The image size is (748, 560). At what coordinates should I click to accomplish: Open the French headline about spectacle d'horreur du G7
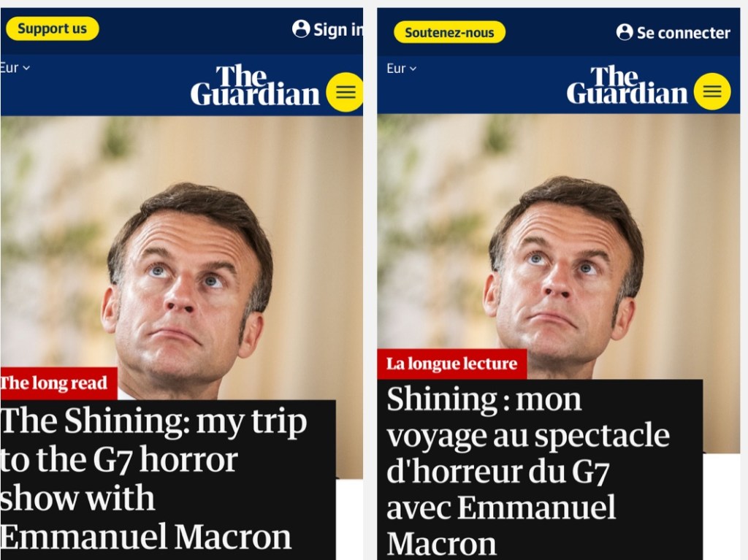tap(527, 471)
